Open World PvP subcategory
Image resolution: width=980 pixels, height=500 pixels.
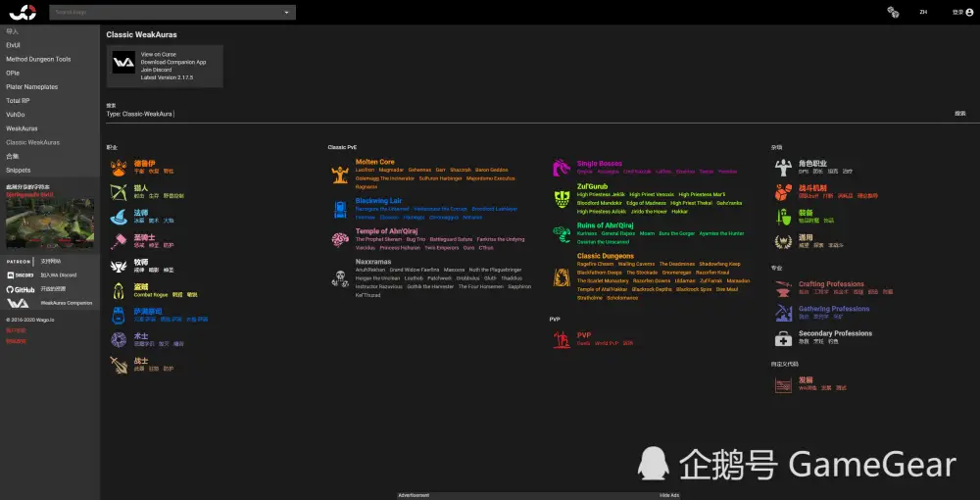pos(606,343)
